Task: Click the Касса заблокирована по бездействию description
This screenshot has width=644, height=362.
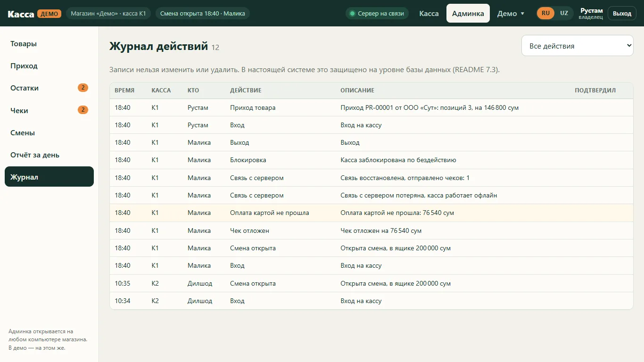Action: tap(398, 160)
